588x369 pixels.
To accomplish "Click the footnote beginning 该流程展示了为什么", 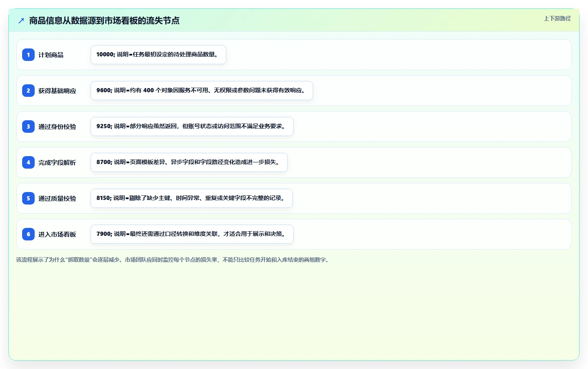I will point(173,260).
